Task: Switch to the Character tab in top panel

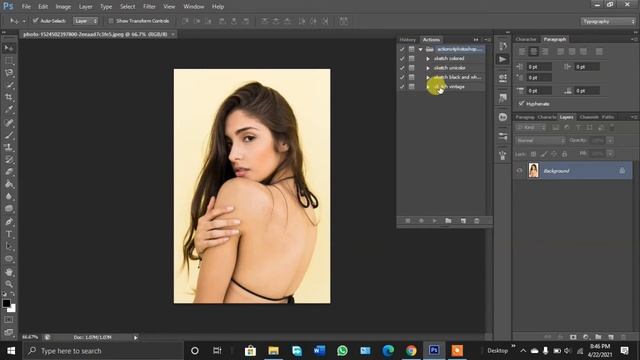Action: 526,39
